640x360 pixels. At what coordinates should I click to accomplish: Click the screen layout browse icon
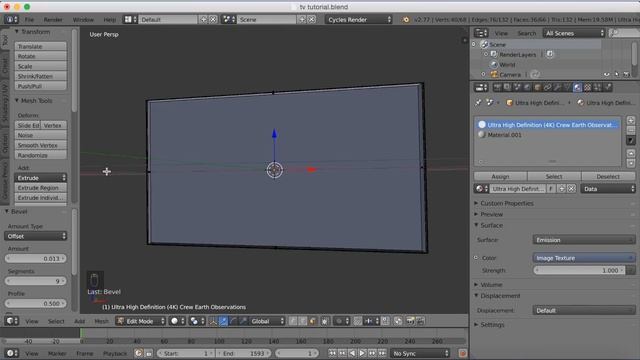(131, 19)
